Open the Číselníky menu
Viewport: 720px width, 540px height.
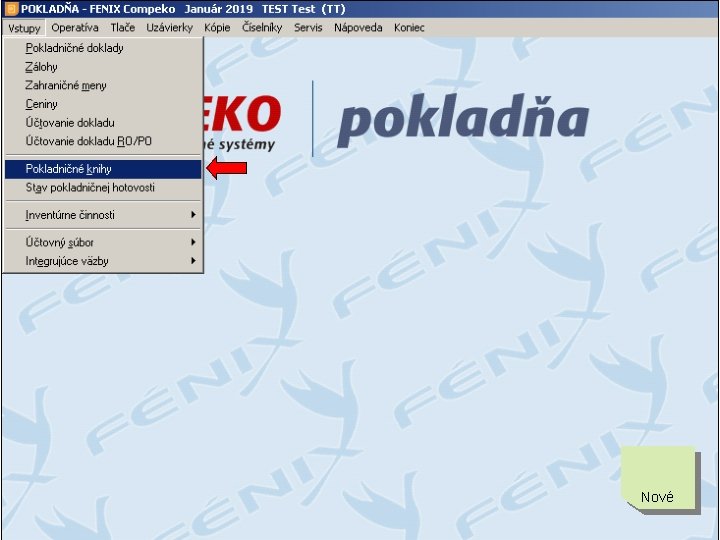pos(262,28)
